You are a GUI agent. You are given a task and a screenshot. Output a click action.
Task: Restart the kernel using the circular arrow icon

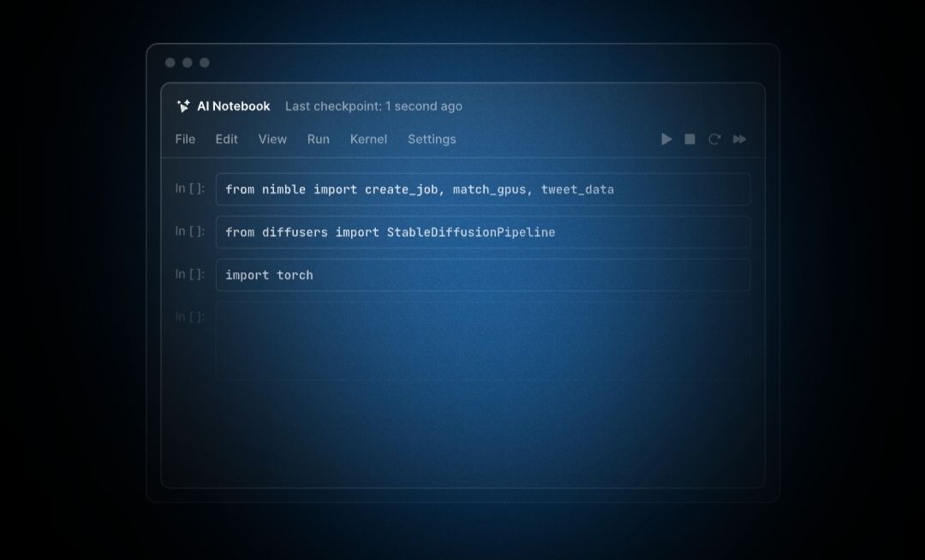pos(714,139)
